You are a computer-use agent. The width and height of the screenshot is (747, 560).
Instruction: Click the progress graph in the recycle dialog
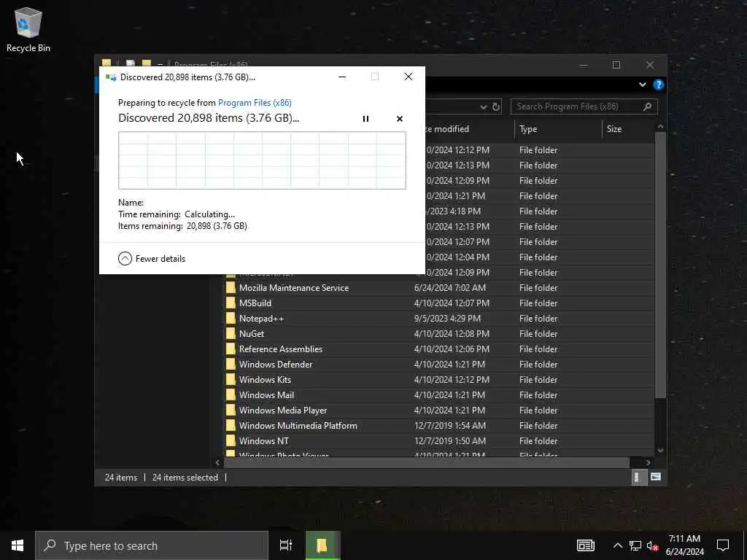click(262, 160)
